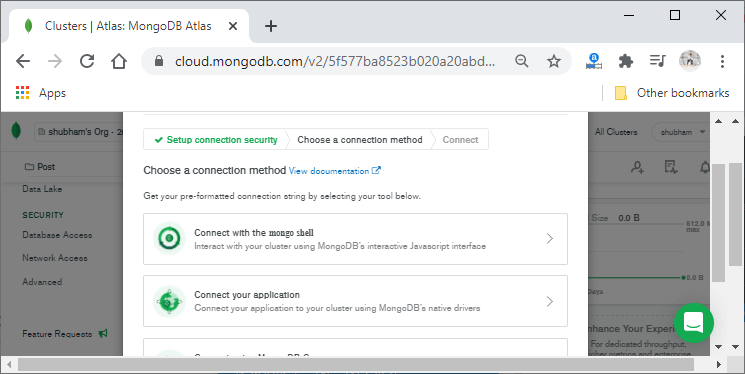The height and width of the screenshot is (374, 745).
Task: Click the MongoDB leaf logo in header
Action: coord(16,131)
